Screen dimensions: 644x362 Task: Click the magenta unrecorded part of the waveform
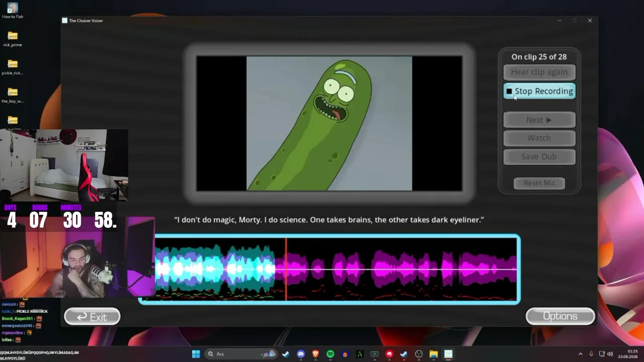tap(403, 269)
